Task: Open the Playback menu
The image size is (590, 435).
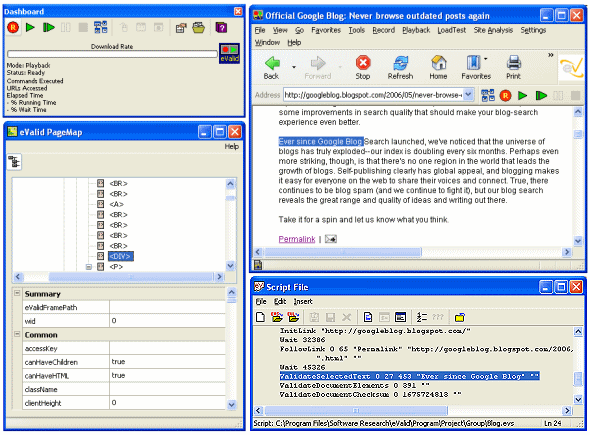Action: (416, 30)
